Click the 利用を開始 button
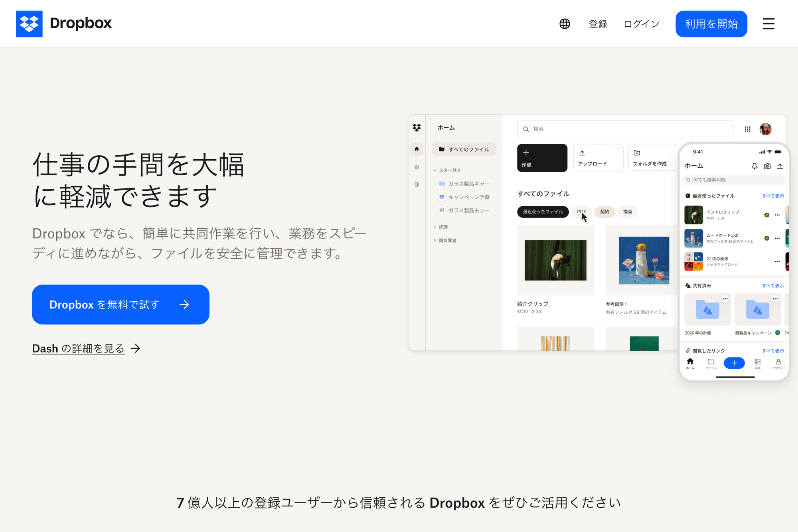 click(711, 24)
